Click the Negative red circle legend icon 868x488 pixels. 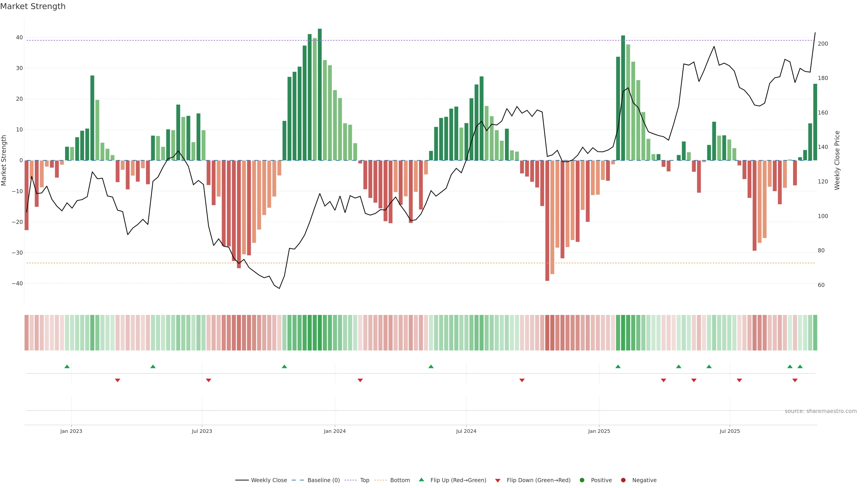(623, 480)
